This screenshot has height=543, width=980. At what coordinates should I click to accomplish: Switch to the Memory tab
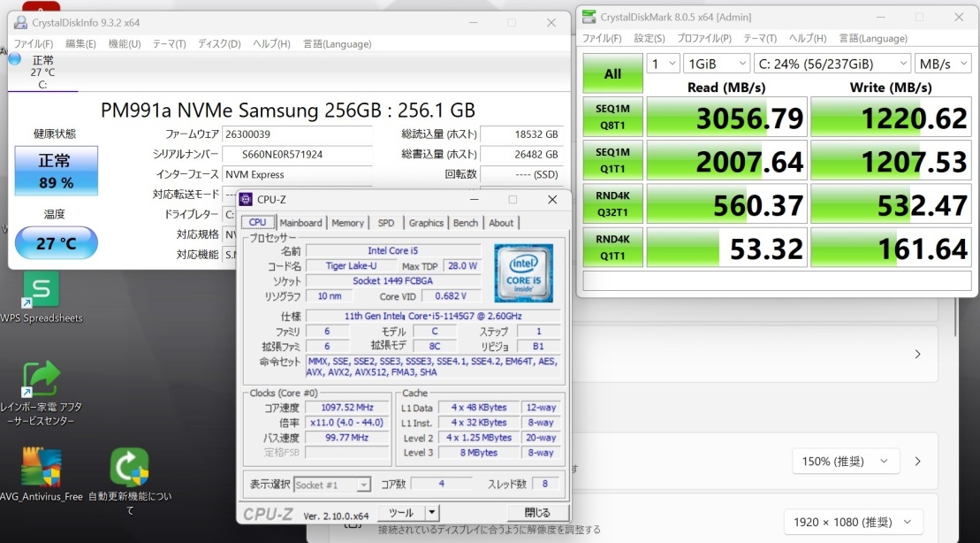coord(347,223)
